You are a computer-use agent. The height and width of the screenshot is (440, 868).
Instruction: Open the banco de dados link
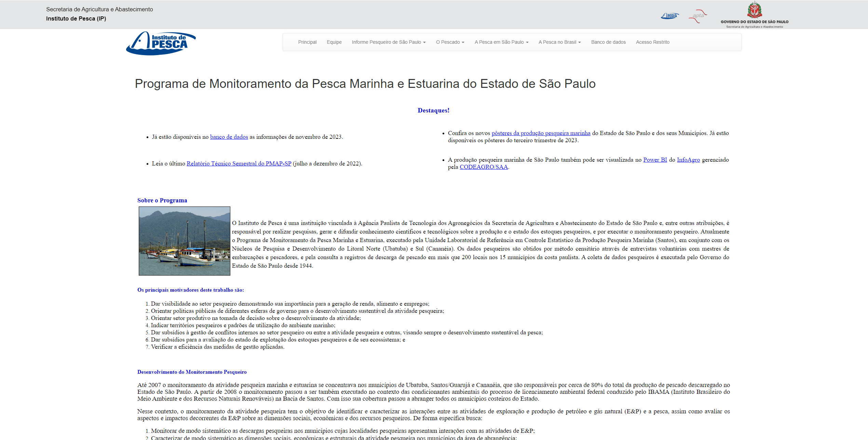click(229, 136)
